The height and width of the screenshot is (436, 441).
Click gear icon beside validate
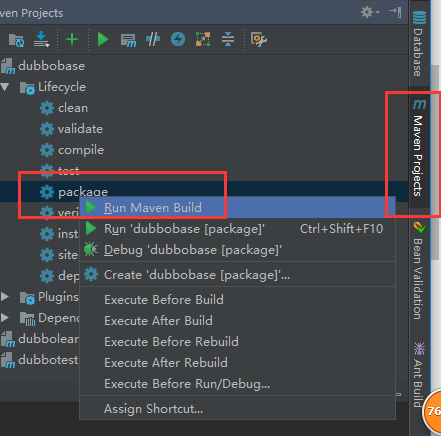pos(47,129)
